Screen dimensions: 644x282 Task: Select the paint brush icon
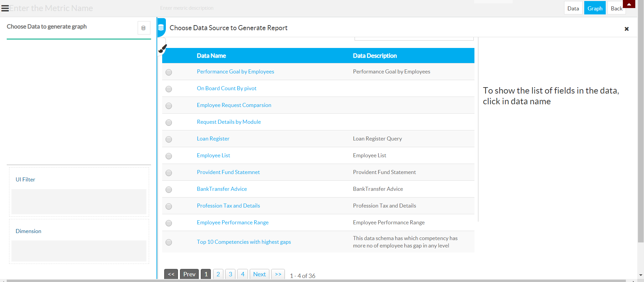click(x=163, y=49)
